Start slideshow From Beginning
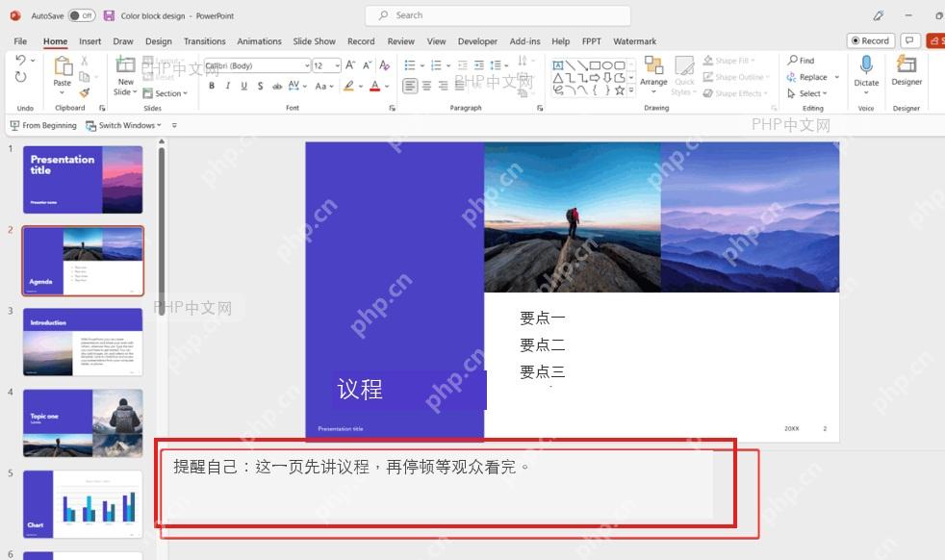The height and width of the screenshot is (560, 945). click(x=43, y=125)
